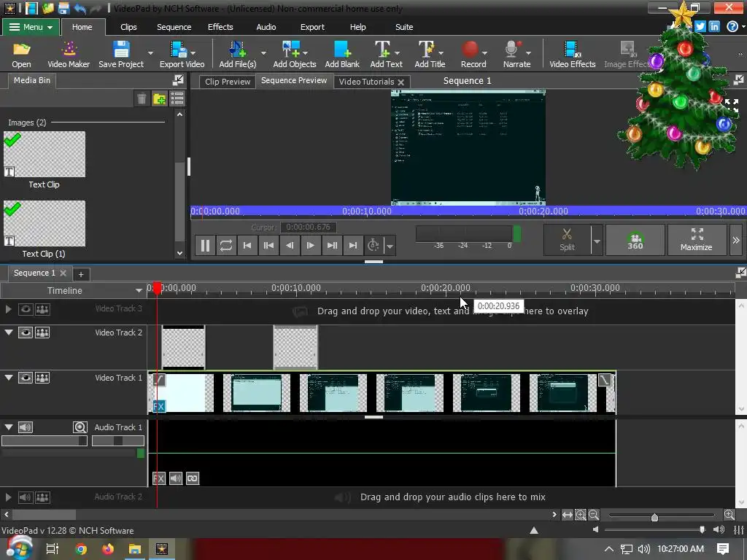747x560 pixels.
Task: Open File Explorer from the taskbar
Action: pyautogui.click(x=135, y=549)
